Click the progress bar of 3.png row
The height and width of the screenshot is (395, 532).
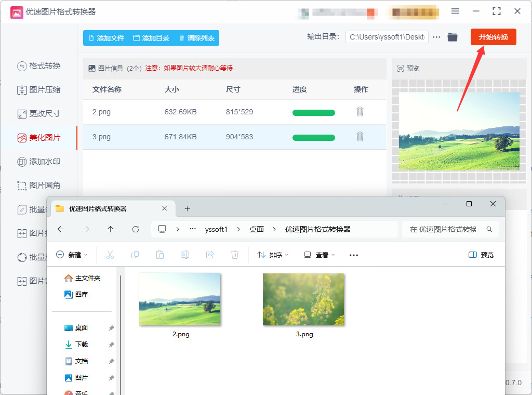[x=314, y=137]
